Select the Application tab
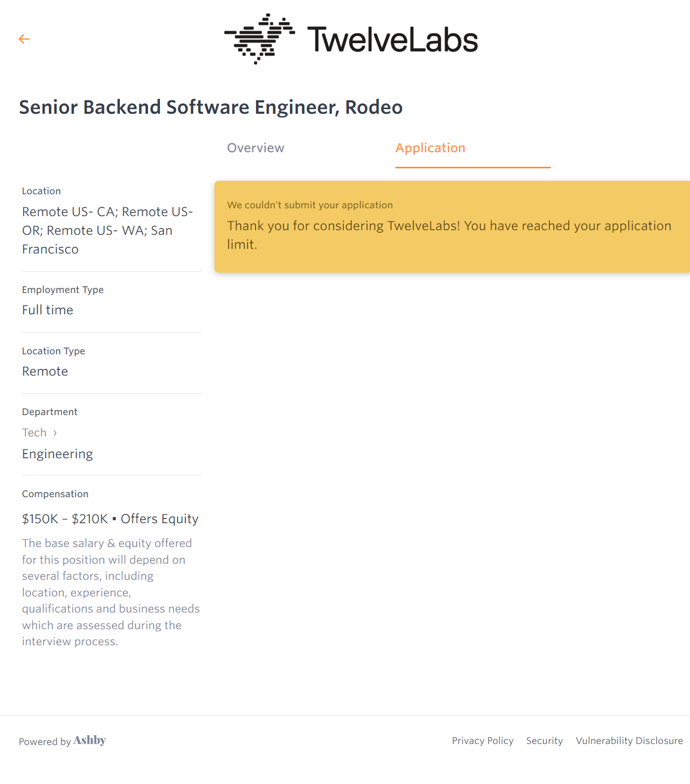Screen dimensions: 690x784 pyautogui.click(x=430, y=148)
